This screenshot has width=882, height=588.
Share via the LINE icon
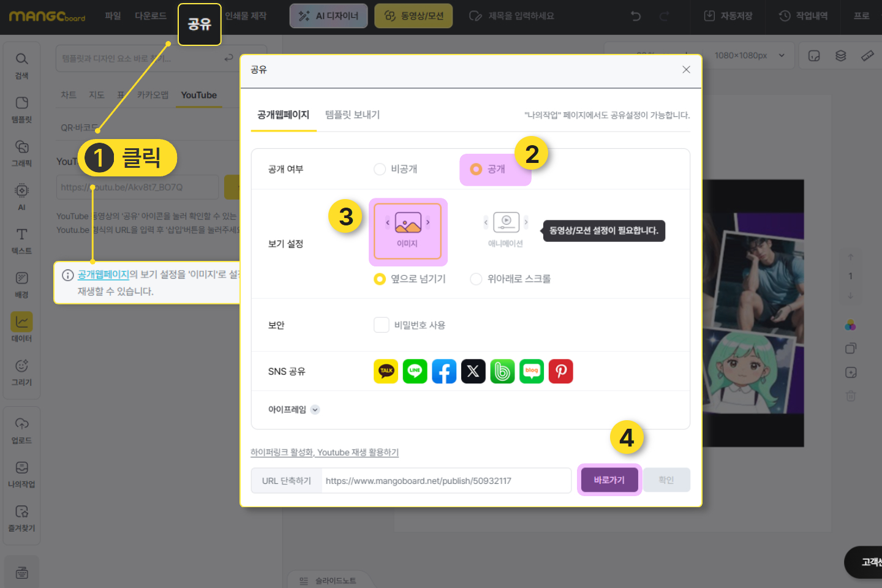(415, 371)
